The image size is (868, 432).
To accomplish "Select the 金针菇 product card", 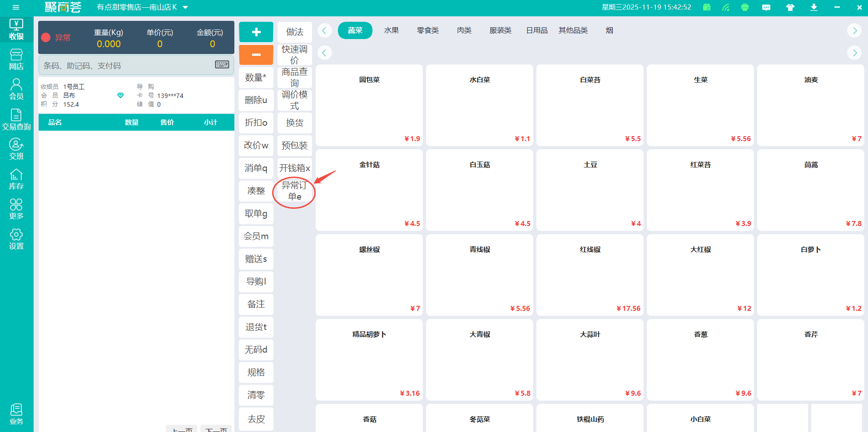I will (369, 190).
